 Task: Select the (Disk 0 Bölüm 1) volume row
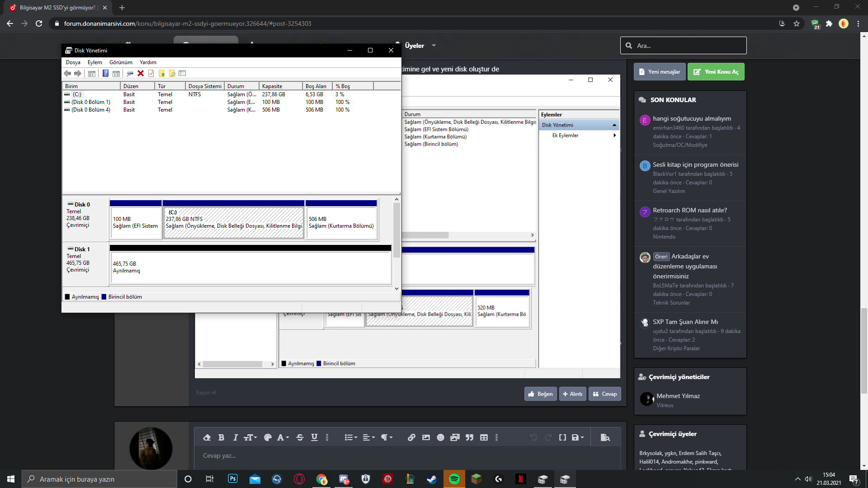231,102
